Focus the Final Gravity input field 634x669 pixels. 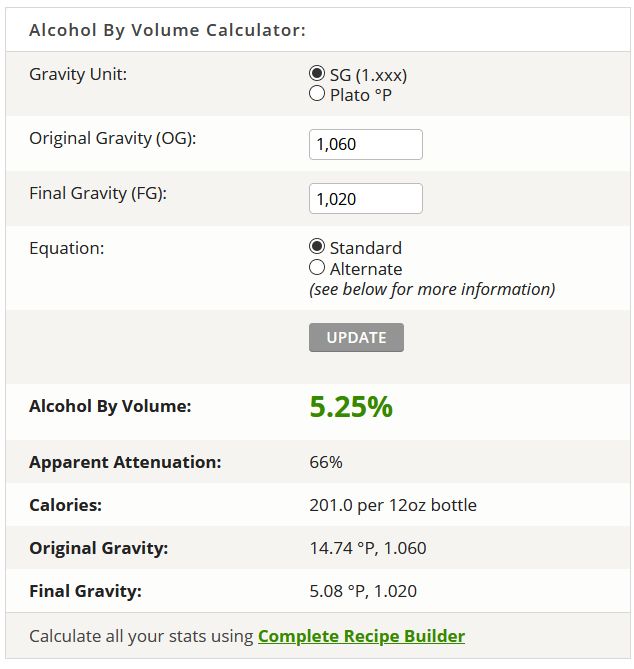tap(365, 199)
